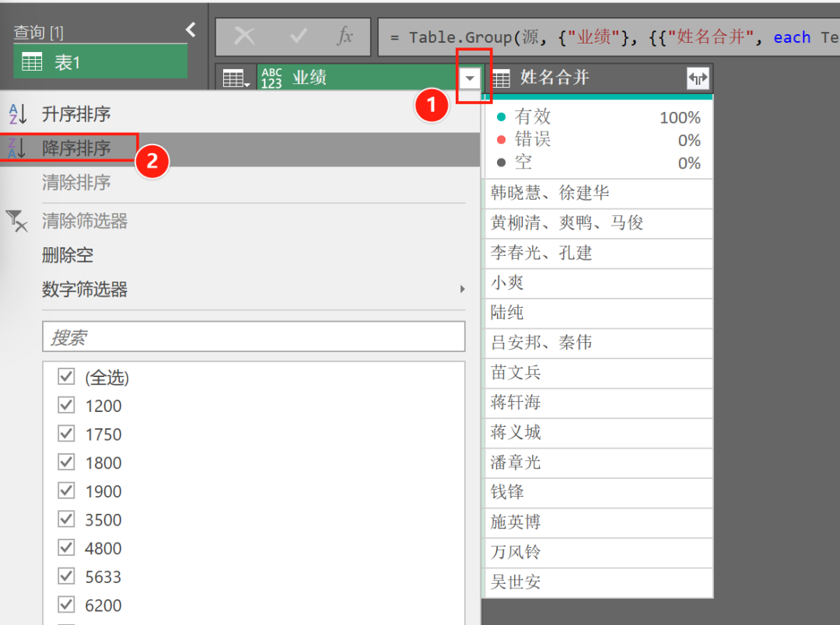Uncheck the 1200 value checkbox
Screen dimensions: 840x625
(x=66, y=405)
